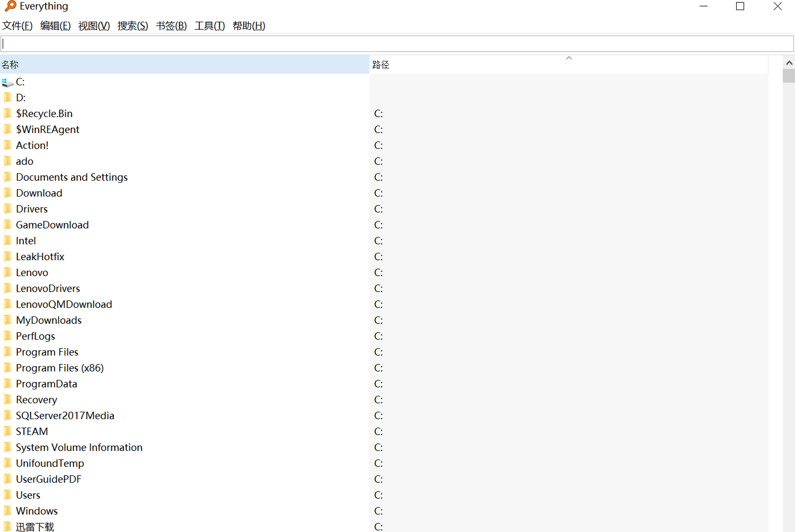This screenshot has width=795, height=532.
Task: Select the Windows name text
Action: click(x=37, y=511)
